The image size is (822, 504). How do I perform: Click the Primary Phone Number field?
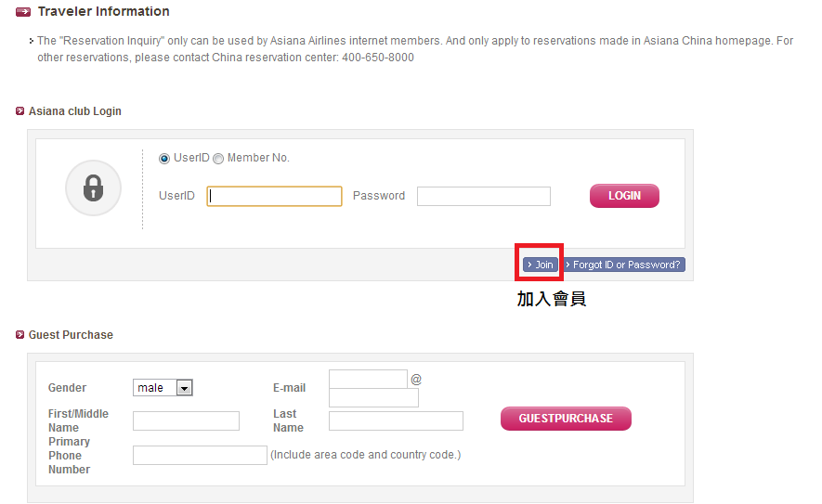click(200, 455)
